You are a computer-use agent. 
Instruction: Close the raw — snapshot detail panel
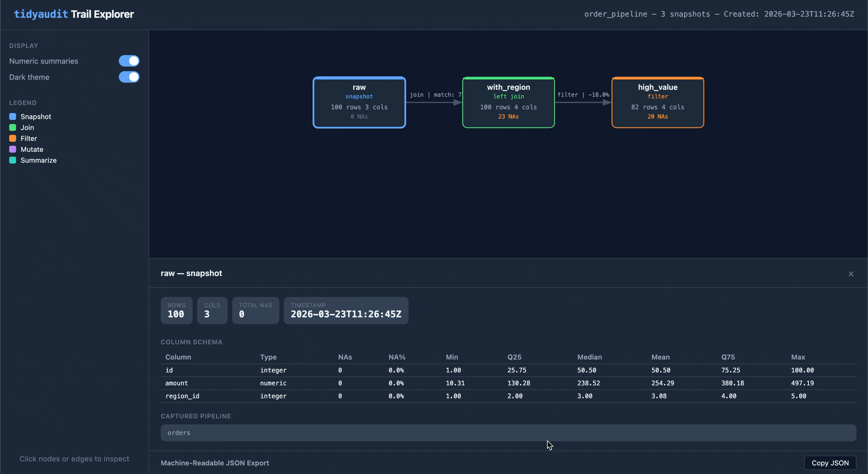click(x=851, y=273)
